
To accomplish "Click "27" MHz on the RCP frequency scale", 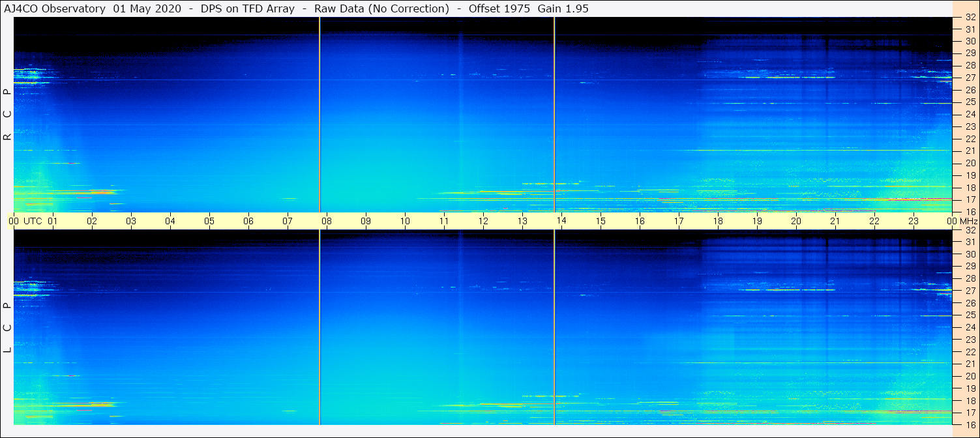I will click(970, 78).
